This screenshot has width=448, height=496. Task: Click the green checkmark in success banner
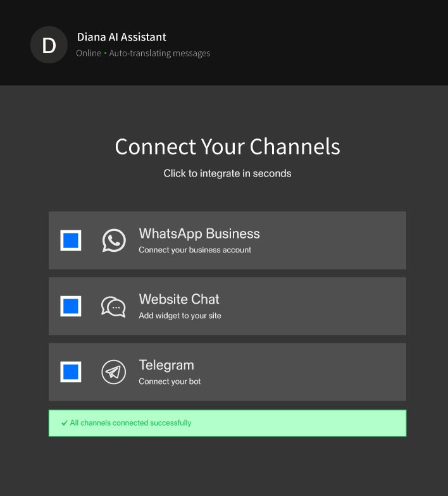point(65,423)
